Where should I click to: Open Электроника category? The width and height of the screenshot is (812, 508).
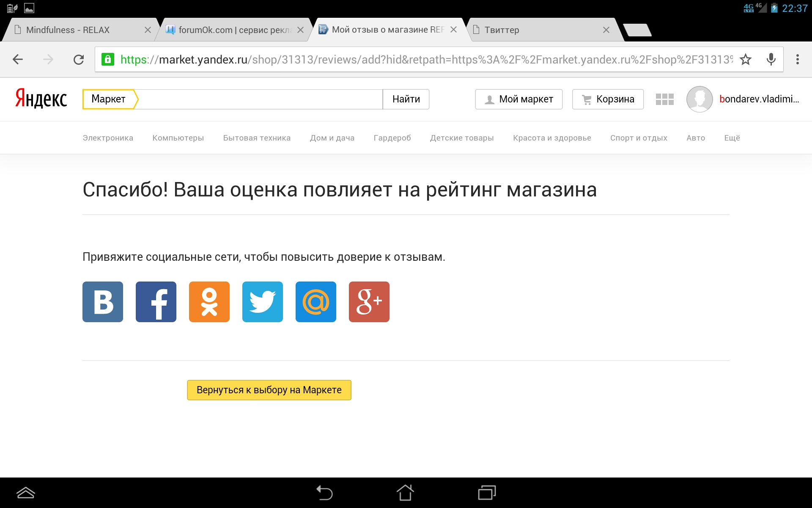pos(108,138)
